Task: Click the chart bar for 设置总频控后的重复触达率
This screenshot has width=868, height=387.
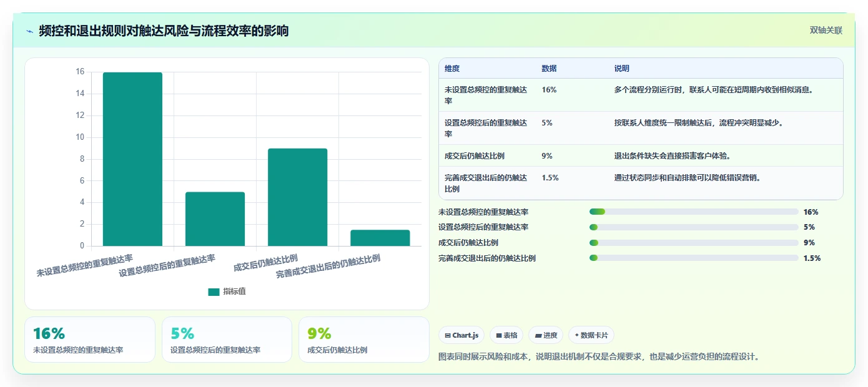Action: click(x=215, y=219)
